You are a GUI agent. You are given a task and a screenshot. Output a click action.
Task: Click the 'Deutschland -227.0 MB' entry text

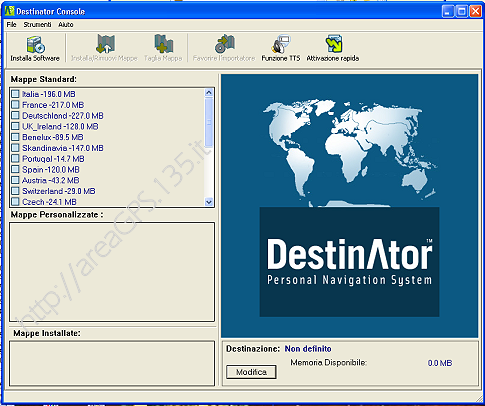[63, 116]
